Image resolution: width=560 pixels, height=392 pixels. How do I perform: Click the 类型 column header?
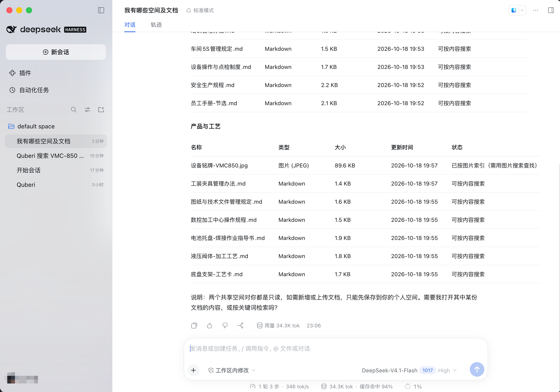(284, 147)
